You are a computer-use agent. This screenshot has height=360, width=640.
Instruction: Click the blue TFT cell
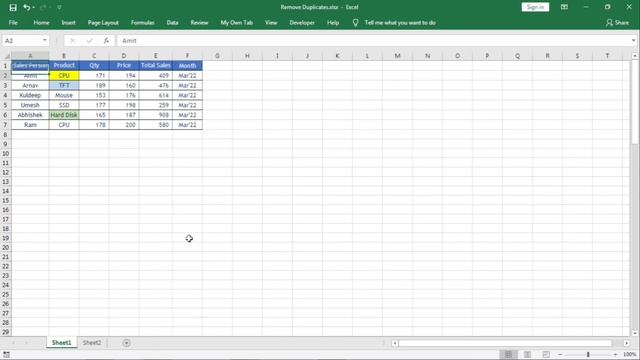[x=64, y=85]
